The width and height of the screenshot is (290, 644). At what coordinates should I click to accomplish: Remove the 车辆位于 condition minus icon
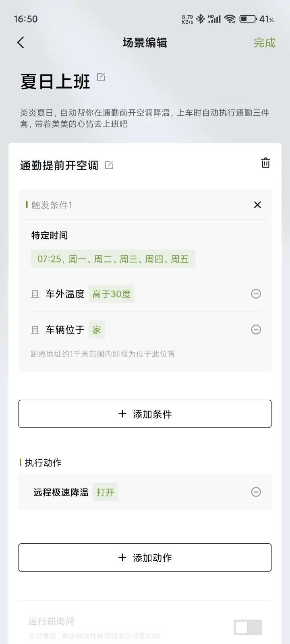pos(256,330)
